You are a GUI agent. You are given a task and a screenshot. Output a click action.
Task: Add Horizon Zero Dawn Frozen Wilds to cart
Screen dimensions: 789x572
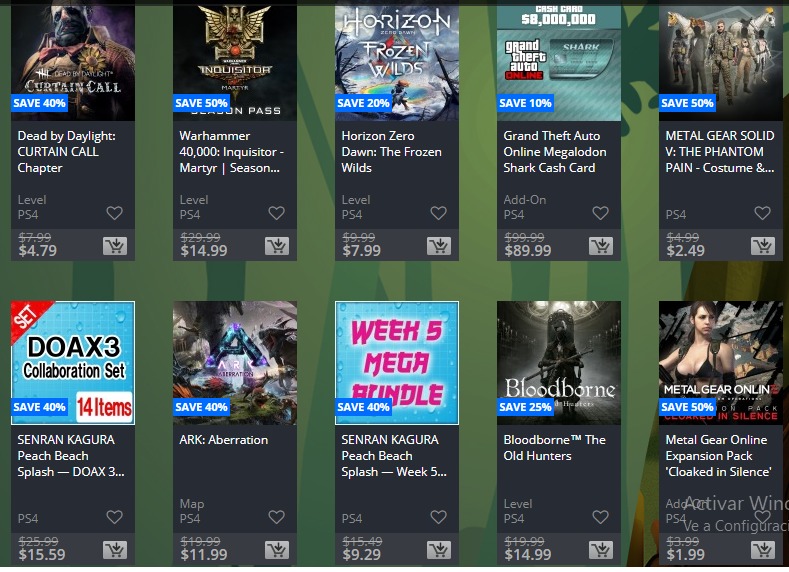[x=439, y=246]
